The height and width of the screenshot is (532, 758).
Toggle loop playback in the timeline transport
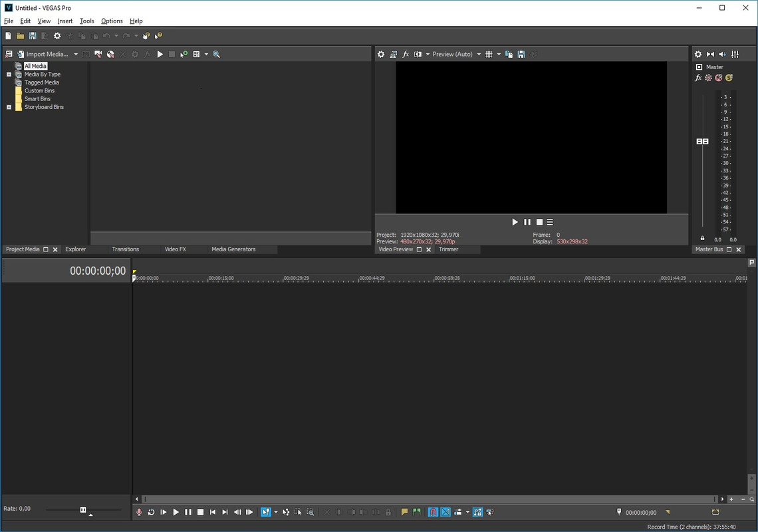coord(151,512)
